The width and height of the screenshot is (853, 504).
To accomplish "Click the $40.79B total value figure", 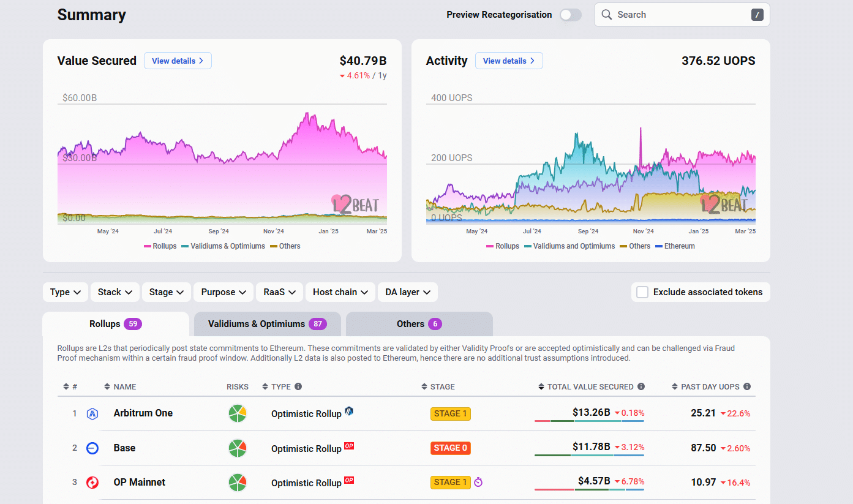I will pos(363,61).
